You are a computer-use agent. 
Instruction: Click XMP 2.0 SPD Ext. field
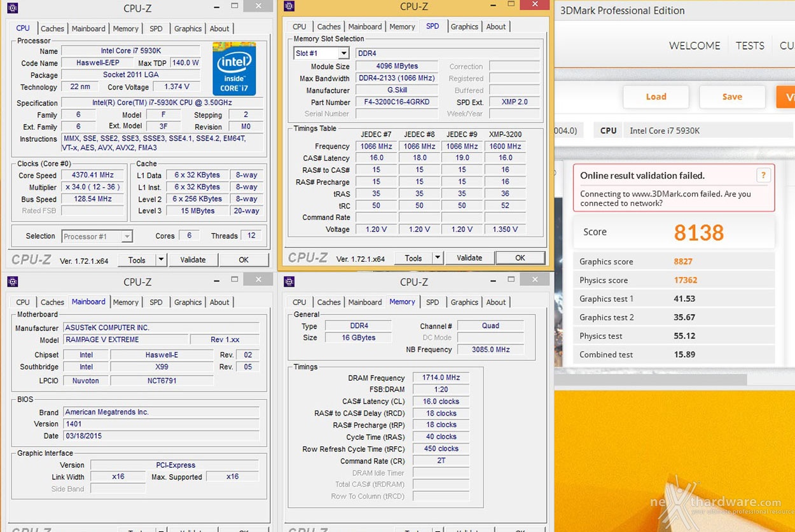coord(515,102)
